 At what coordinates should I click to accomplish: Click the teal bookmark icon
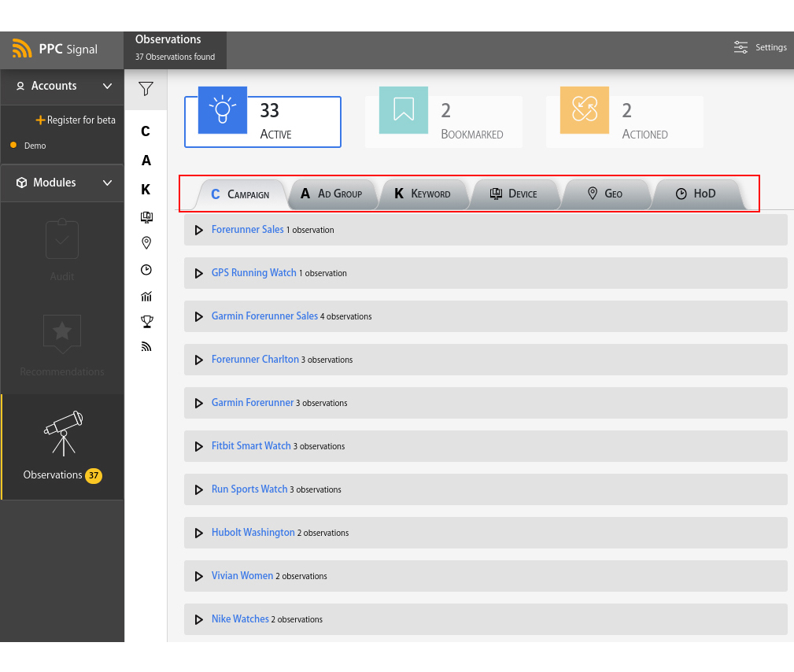pos(404,110)
